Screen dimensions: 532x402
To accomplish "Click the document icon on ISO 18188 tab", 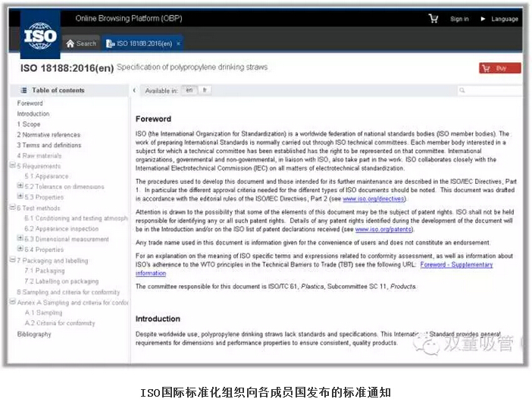I will [110, 44].
